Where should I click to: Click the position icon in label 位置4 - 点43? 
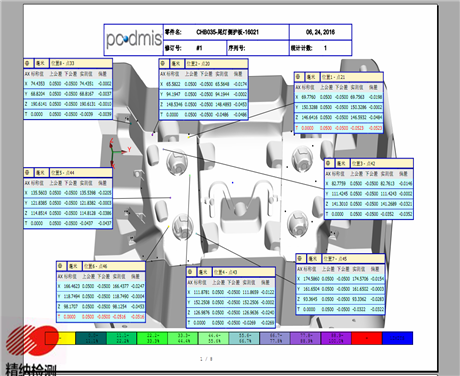pos(190,272)
